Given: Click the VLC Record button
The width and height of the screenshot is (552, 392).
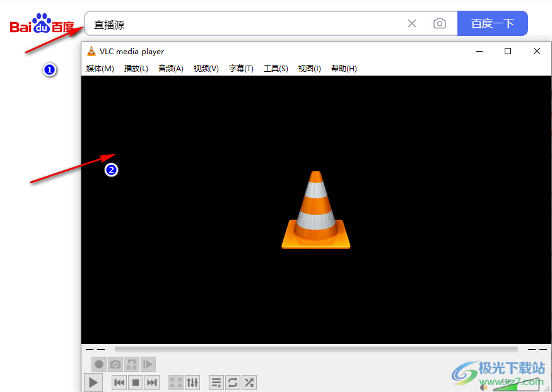Looking at the screenshot, I should point(99,364).
